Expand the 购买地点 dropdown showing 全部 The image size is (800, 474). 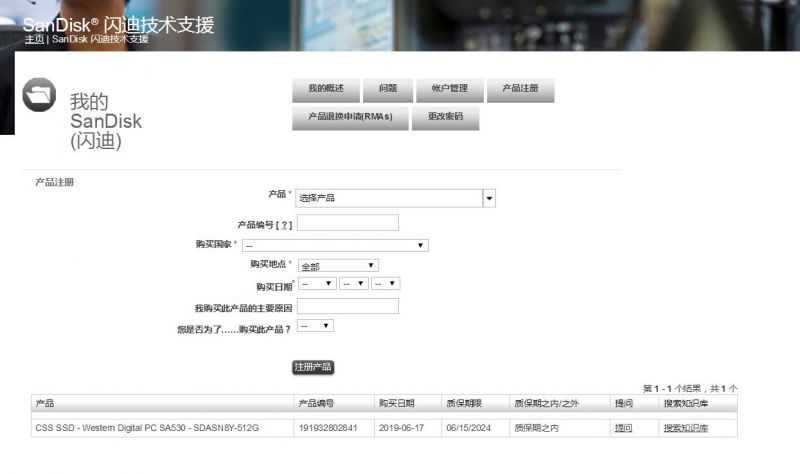(338, 265)
